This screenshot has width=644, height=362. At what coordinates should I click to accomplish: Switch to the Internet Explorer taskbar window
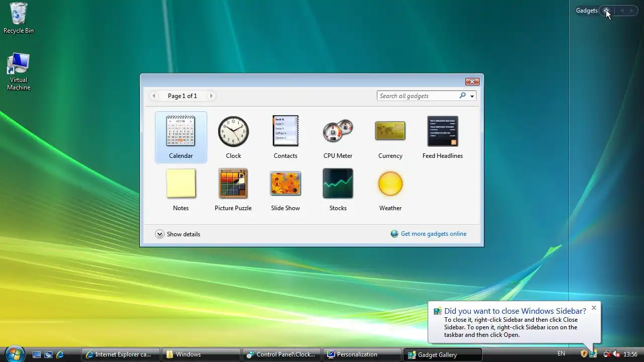coord(120,354)
